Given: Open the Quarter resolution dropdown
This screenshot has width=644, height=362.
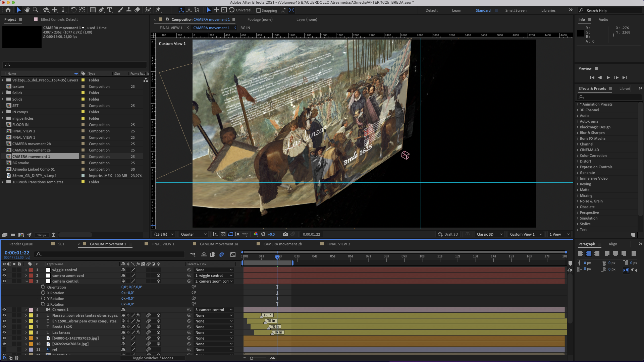Looking at the screenshot, I should [194, 234].
